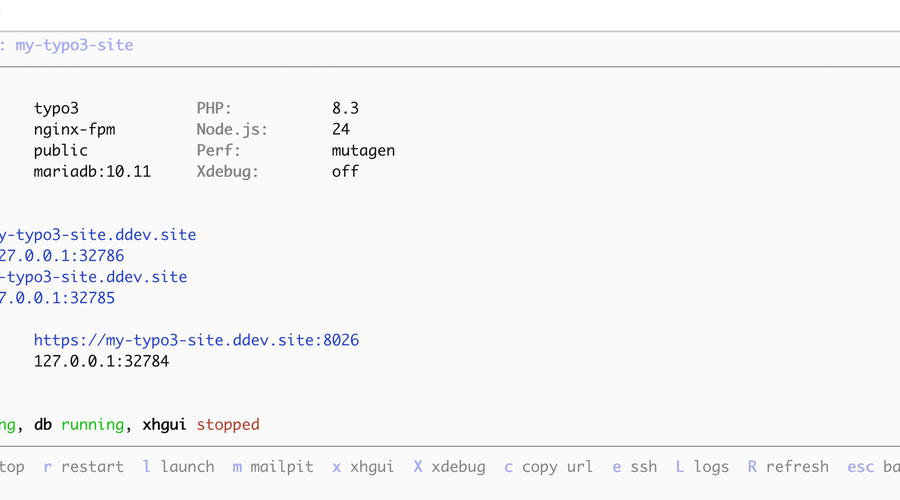Open the ddev.site link with port 8026
Viewport: 900px width, 500px height.
tap(196, 340)
